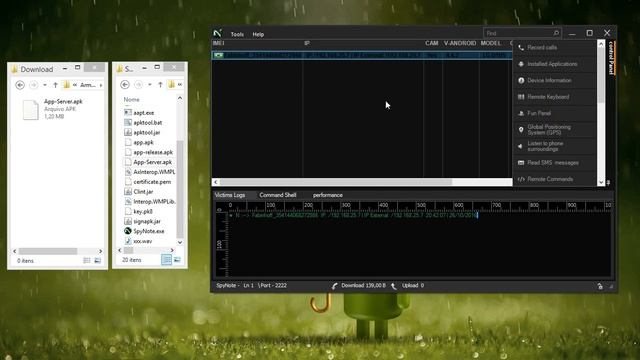Image resolution: width=640 pixels, height=360 pixels.
Task: Click the SpyNote logo icon
Action: pyautogui.click(x=218, y=33)
